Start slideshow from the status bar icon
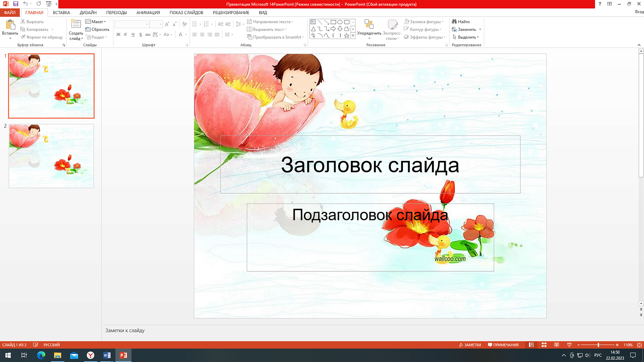This screenshot has width=644, height=362. pyautogui.click(x=569, y=345)
